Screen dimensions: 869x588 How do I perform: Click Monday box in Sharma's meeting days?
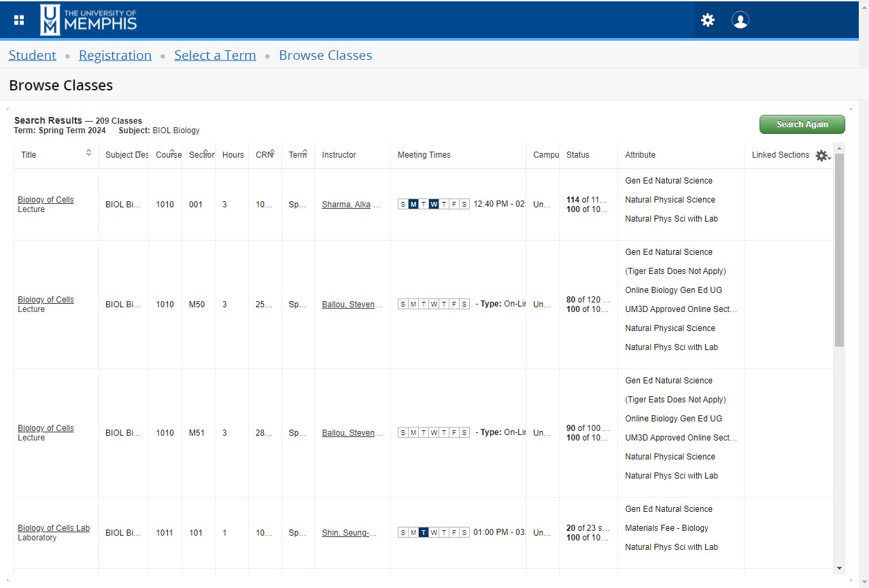413,205
